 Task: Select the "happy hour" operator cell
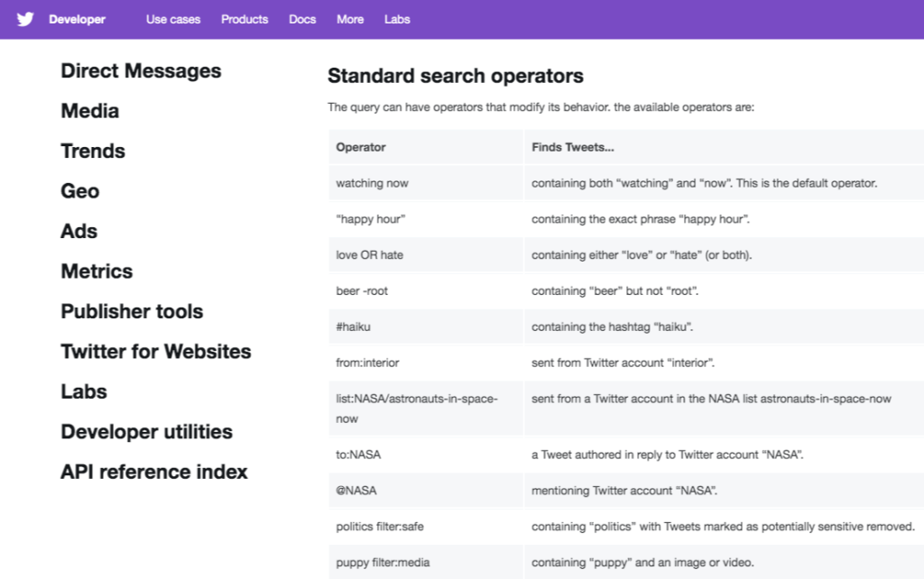pyautogui.click(x=426, y=219)
